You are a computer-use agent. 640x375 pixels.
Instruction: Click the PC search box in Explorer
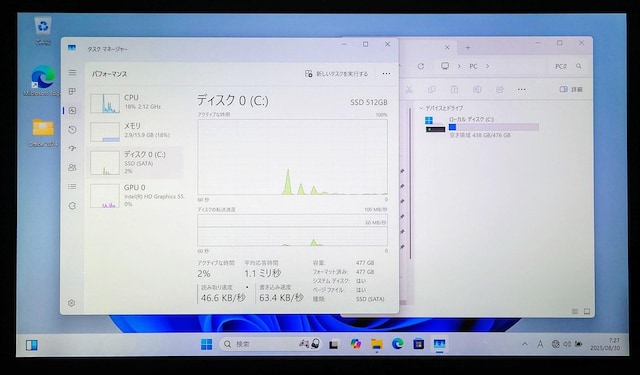[568, 66]
